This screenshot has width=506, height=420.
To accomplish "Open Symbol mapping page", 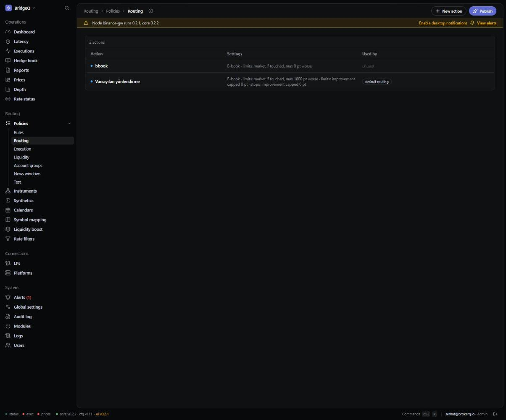I will click(x=30, y=220).
